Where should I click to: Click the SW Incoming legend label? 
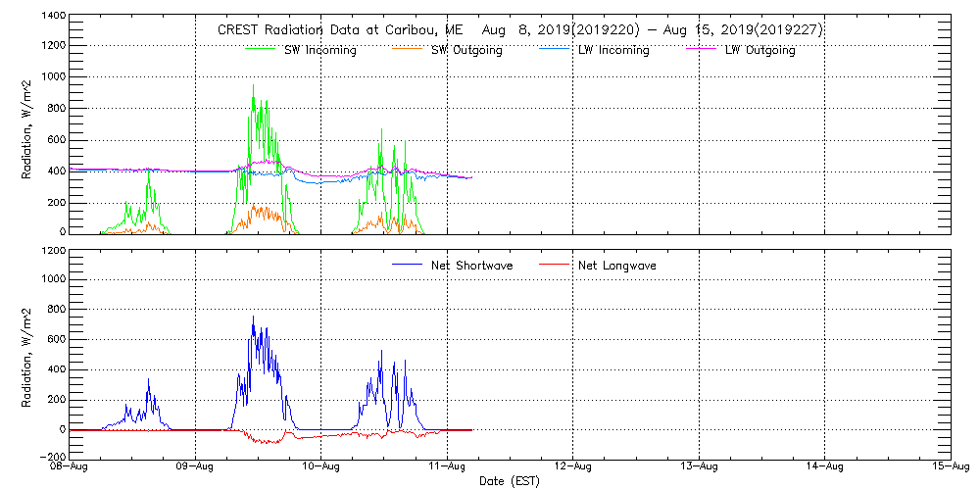pyautogui.click(x=320, y=51)
